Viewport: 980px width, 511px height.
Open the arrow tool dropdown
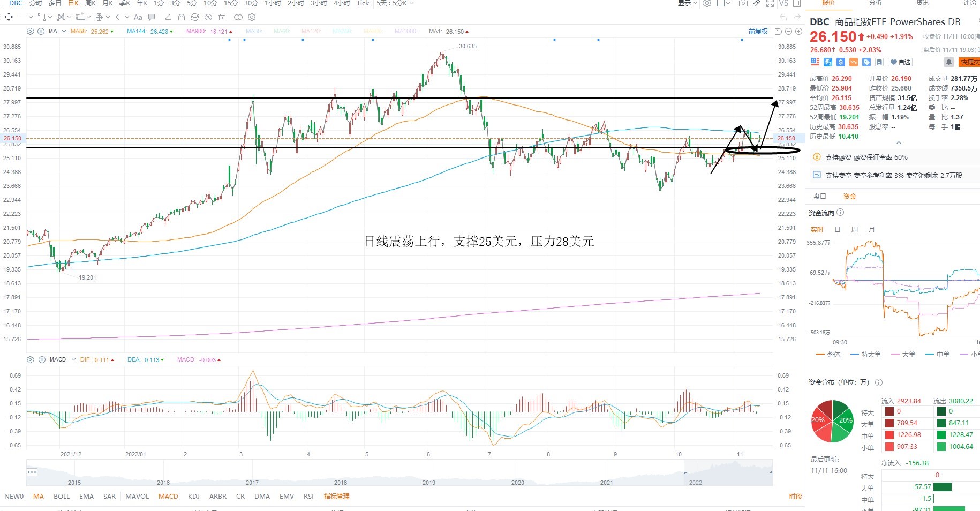(x=127, y=17)
